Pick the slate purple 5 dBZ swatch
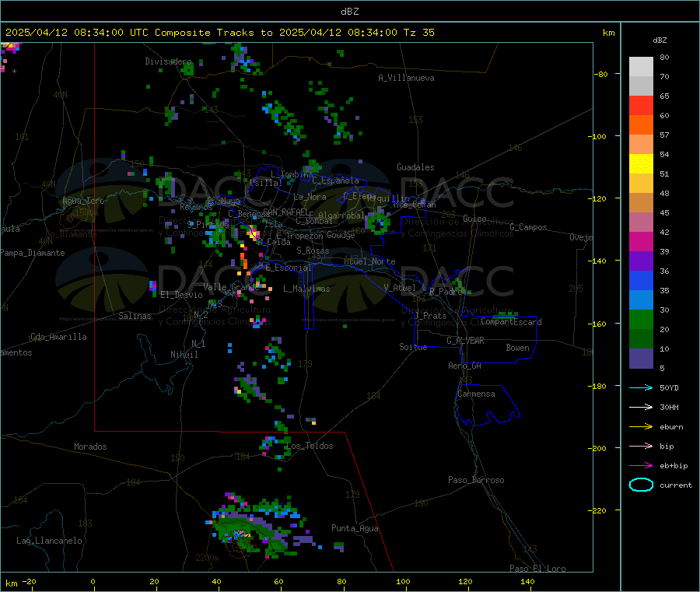This screenshot has width=700, height=592. [x=641, y=359]
